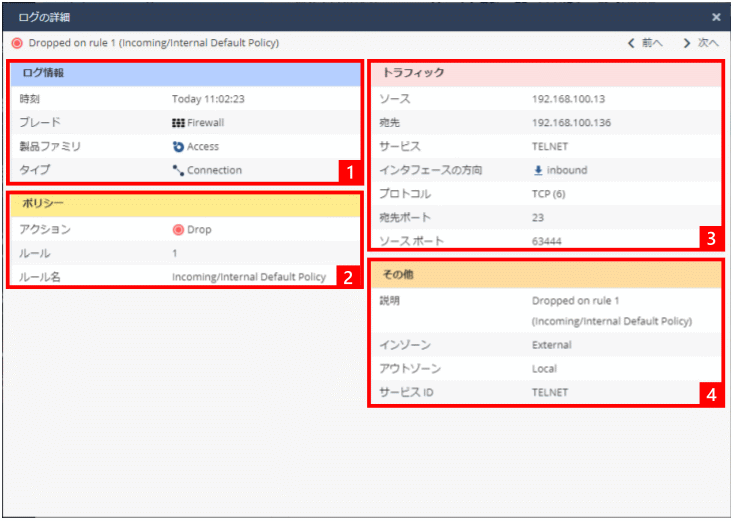
Task: Click the Access product family icon
Action: tap(179, 147)
